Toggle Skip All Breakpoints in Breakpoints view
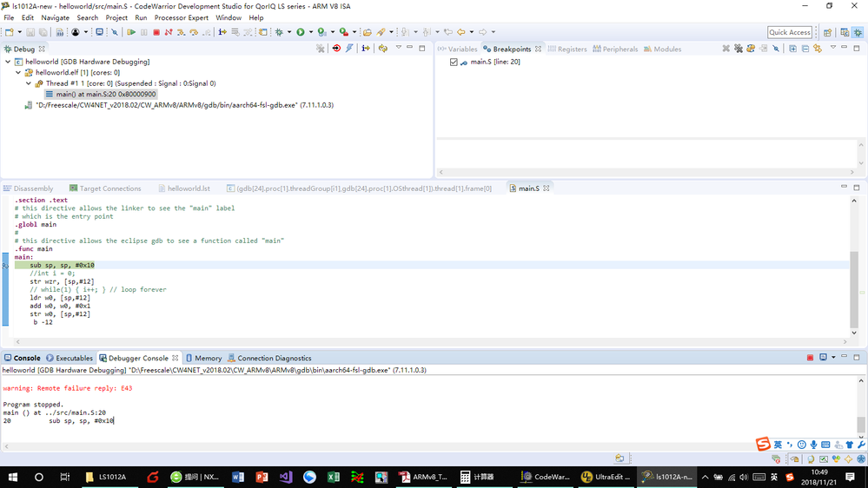The height and width of the screenshot is (488, 868). click(x=776, y=49)
